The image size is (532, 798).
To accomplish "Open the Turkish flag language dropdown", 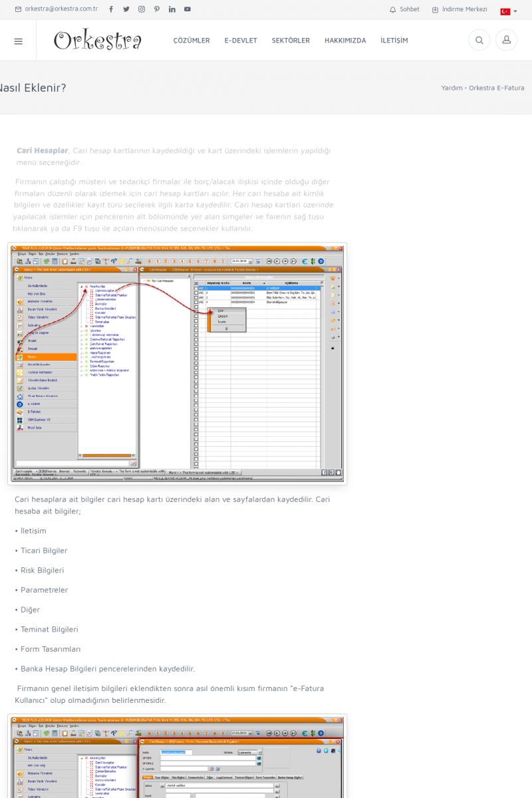I will [x=508, y=11].
